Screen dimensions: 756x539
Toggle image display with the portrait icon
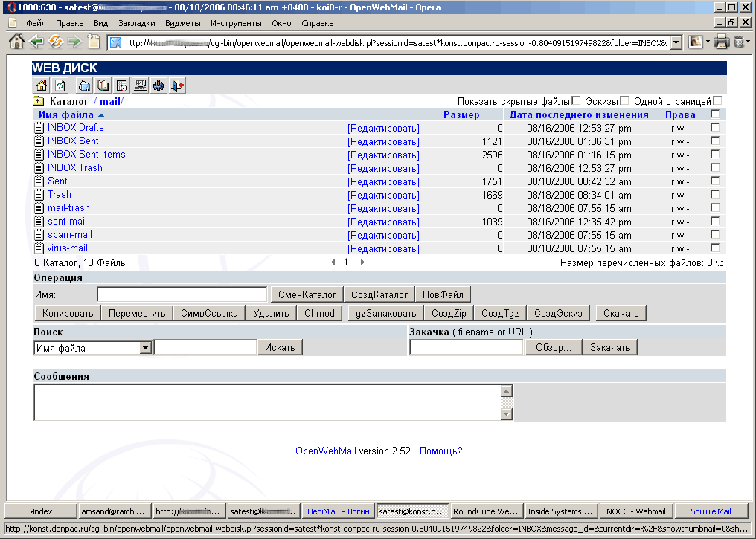[695, 42]
